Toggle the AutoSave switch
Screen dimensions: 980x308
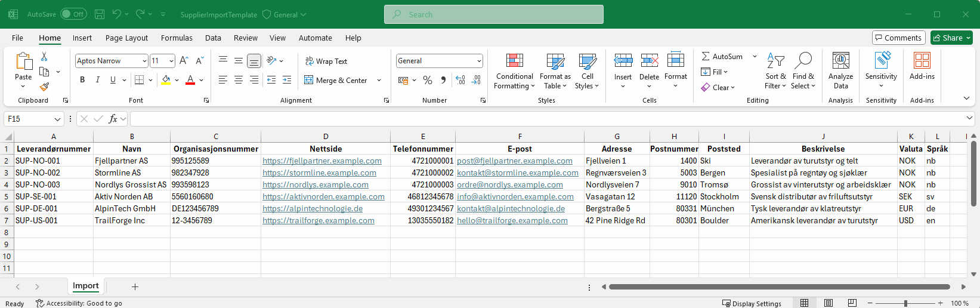(x=73, y=14)
